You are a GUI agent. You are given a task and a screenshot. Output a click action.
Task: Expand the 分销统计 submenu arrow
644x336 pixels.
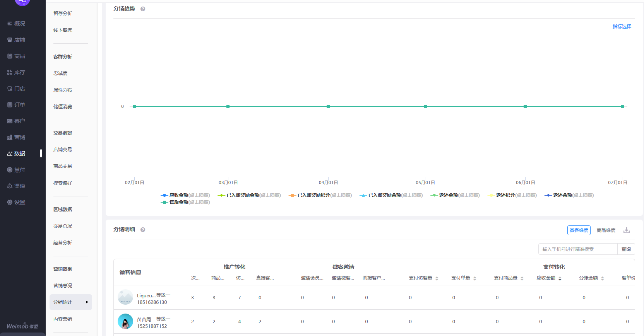87,302
